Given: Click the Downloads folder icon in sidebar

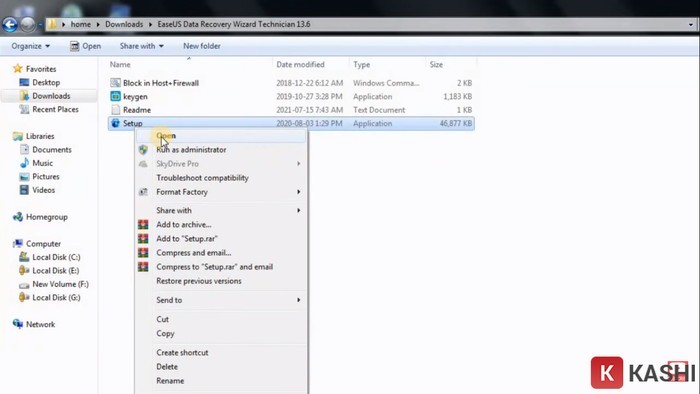Looking at the screenshot, I should pos(24,96).
